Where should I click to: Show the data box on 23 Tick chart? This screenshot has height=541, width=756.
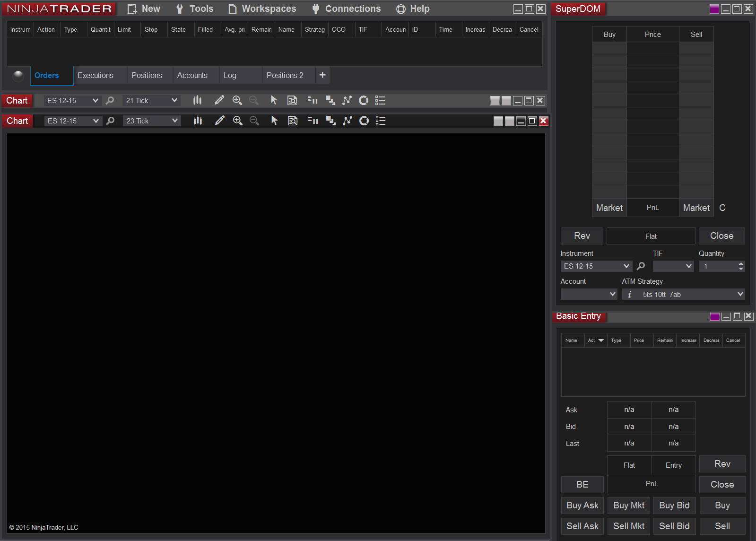293,121
